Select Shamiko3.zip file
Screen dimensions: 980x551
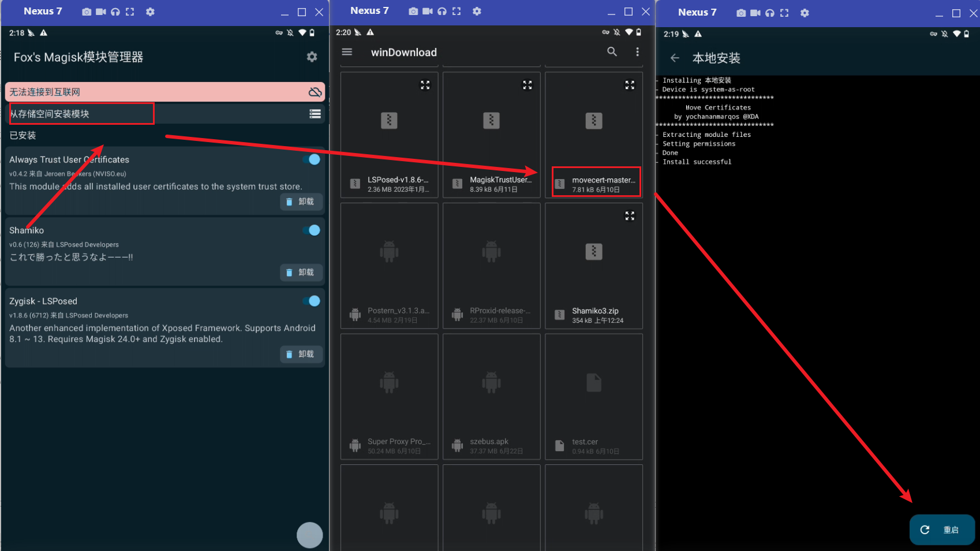594,266
